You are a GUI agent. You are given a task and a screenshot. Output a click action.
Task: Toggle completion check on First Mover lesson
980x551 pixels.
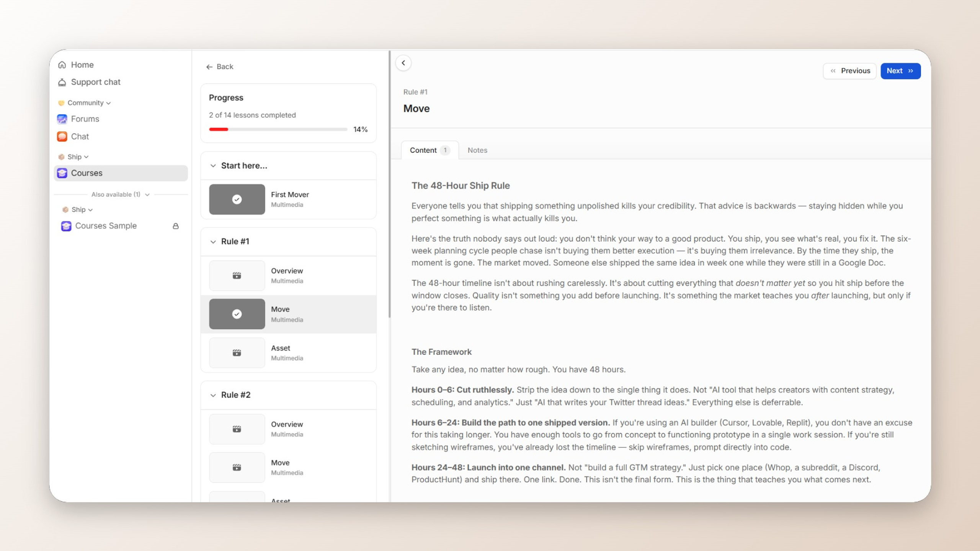(x=237, y=199)
